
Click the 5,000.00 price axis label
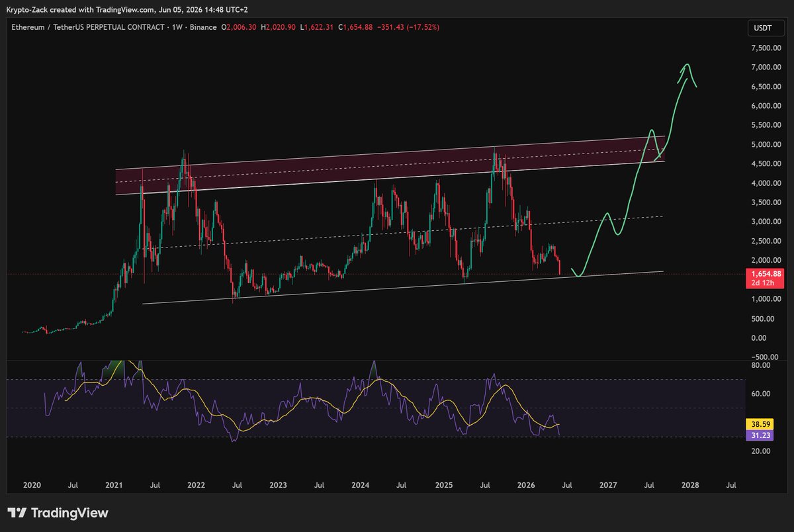(x=766, y=144)
